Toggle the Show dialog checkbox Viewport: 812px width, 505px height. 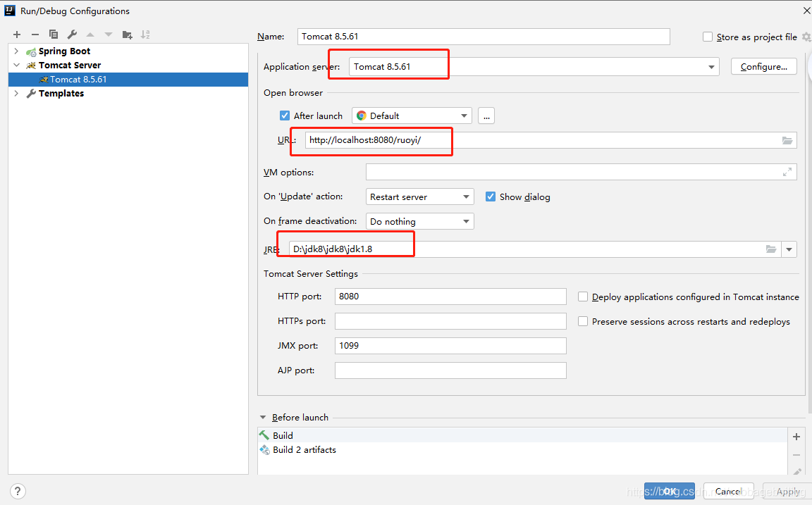pos(491,197)
